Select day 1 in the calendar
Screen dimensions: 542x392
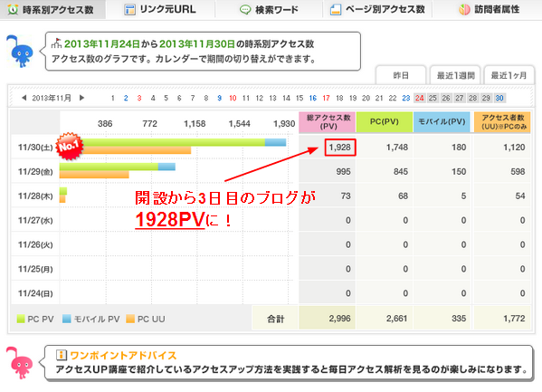113,99
